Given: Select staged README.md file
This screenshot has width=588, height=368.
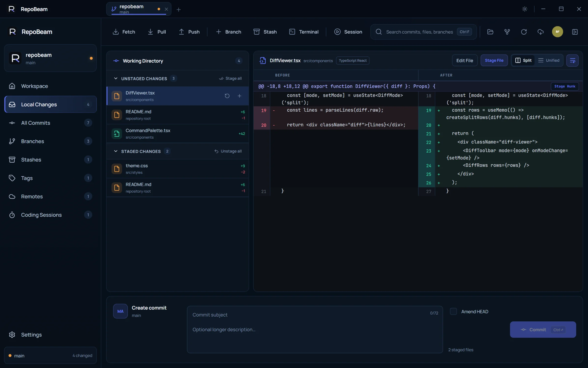Looking at the screenshot, I should (x=178, y=188).
